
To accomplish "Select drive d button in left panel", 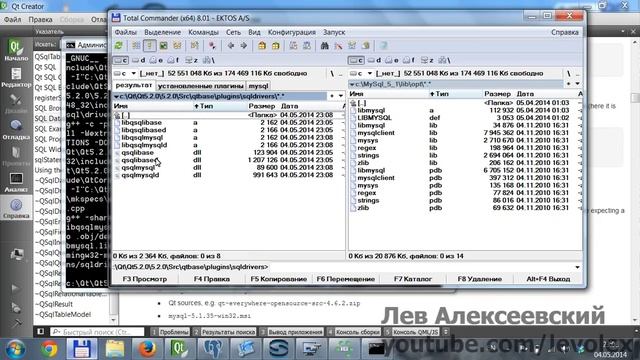I will point(138,60).
